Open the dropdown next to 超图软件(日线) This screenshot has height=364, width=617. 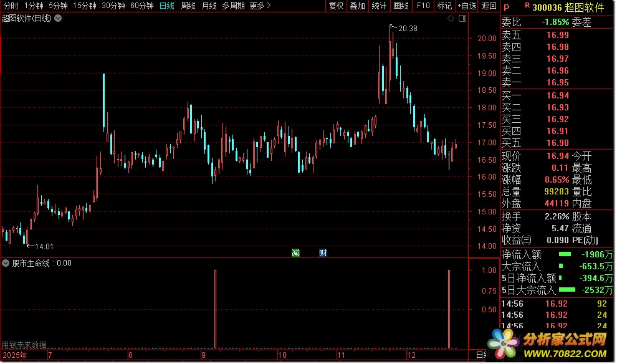click(x=58, y=18)
